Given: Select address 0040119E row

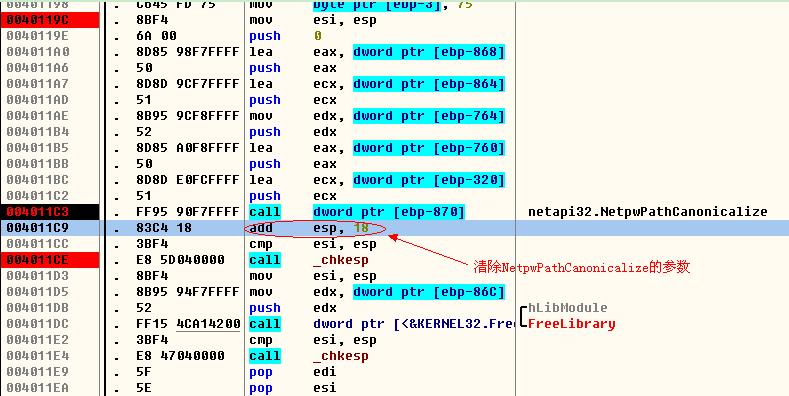Looking at the screenshot, I should point(38,36).
